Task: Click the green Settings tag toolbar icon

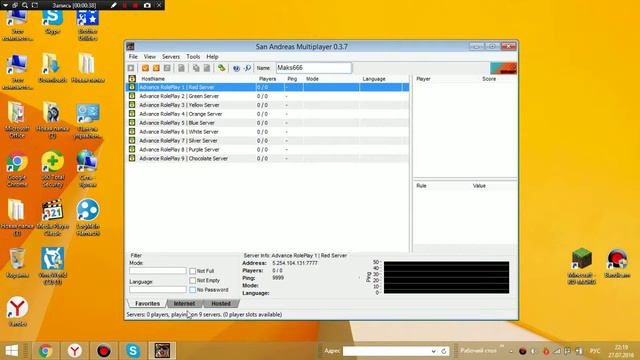Action: [x=221, y=68]
